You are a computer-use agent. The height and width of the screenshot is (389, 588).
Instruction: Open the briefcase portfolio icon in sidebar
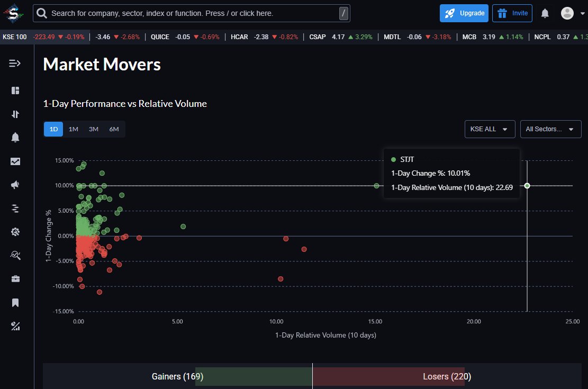(x=15, y=279)
